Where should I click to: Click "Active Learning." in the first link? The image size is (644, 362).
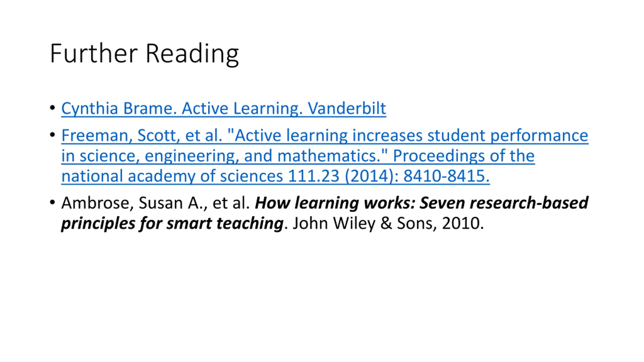242,109
